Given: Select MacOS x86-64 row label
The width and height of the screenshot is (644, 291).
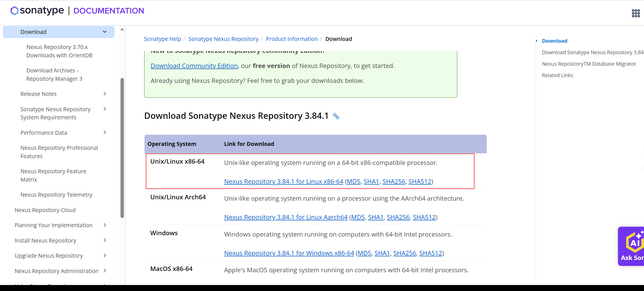Looking at the screenshot, I should tap(171, 269).
